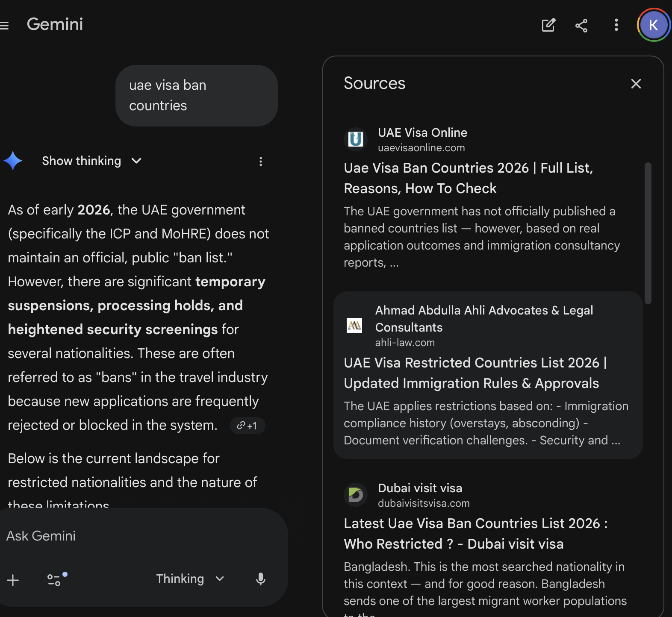
Task: Open the UAE Visa Online source favicon
Action: tap(356, 139)
